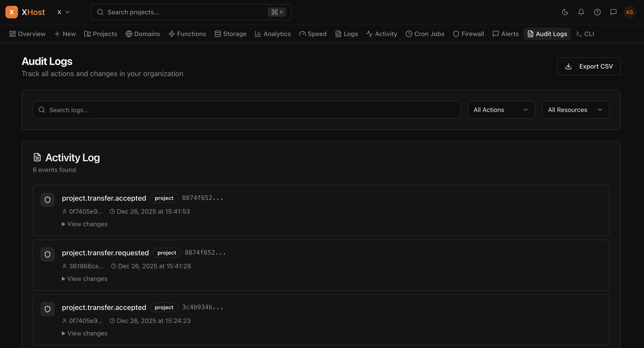
Task: Open help using the question mark icon
Action: coord(598,12)
